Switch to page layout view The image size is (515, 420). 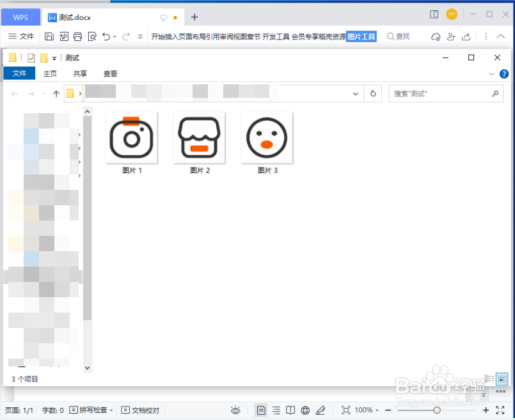coord(261,410)
